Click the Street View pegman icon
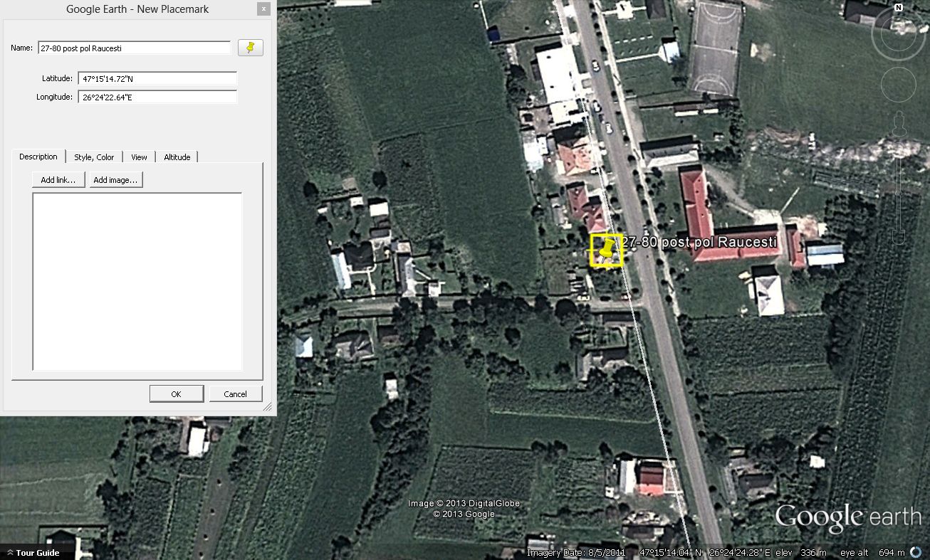This screenshot has width=930, height=560. 899,125
